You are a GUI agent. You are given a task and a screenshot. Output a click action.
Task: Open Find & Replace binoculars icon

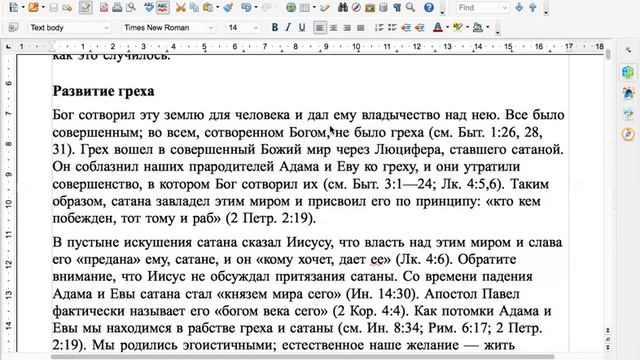coord(343,7)
